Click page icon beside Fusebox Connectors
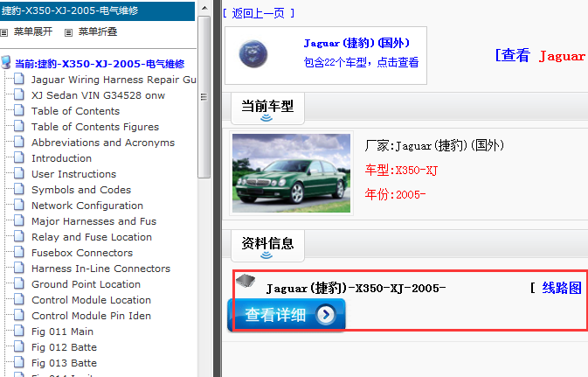 (19, 253)
